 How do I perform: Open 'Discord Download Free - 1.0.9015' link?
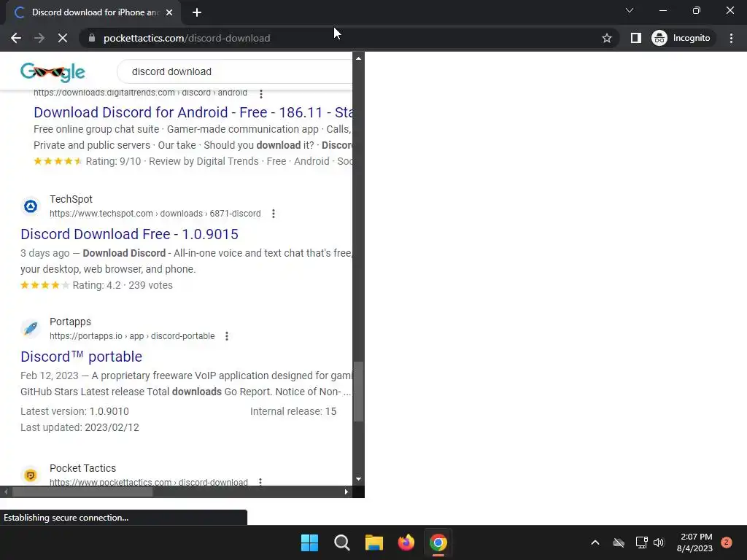click(x=129, y=234)
